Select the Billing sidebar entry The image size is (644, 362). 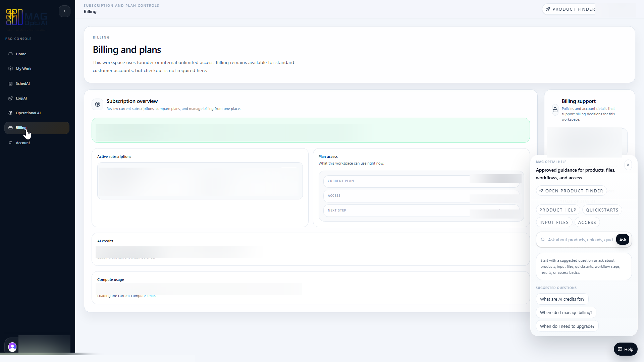(x=37, y=128)
